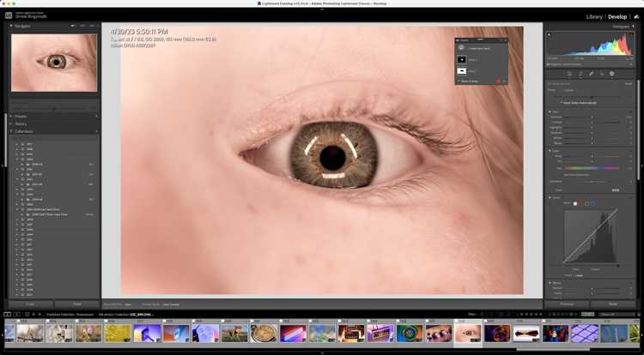Click the Color swatch box under Saturation
Viewport: 644px width, 355px height.
coord(616,190)
